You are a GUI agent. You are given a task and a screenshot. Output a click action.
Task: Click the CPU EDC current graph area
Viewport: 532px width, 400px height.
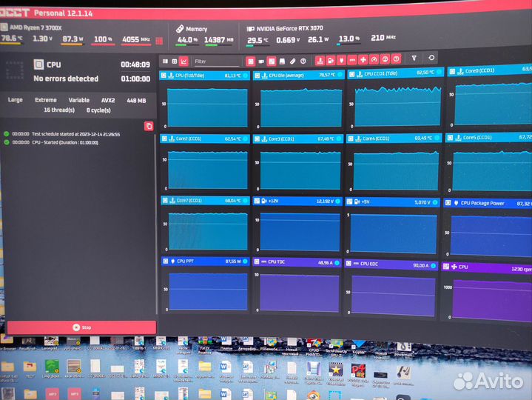point(393,296)
